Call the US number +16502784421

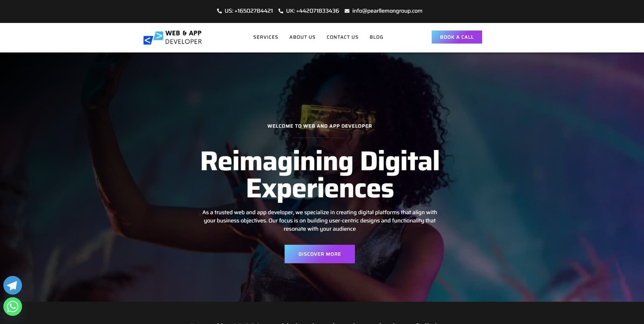click(x=249, y=11)
